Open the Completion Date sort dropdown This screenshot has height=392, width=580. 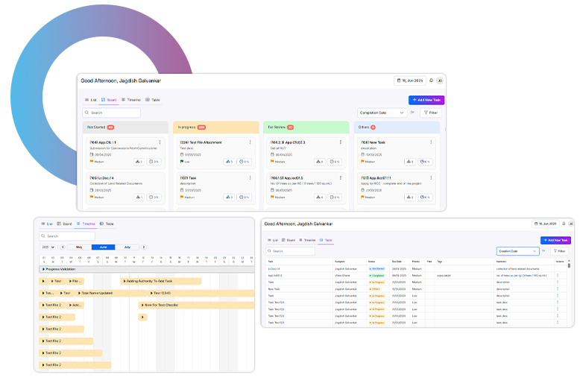click(381, 113)
